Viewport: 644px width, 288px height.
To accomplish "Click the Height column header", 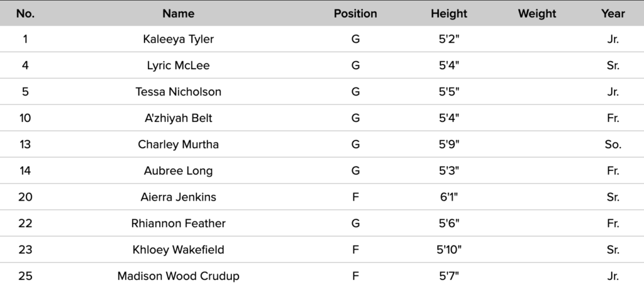I will tap(449, 13).
